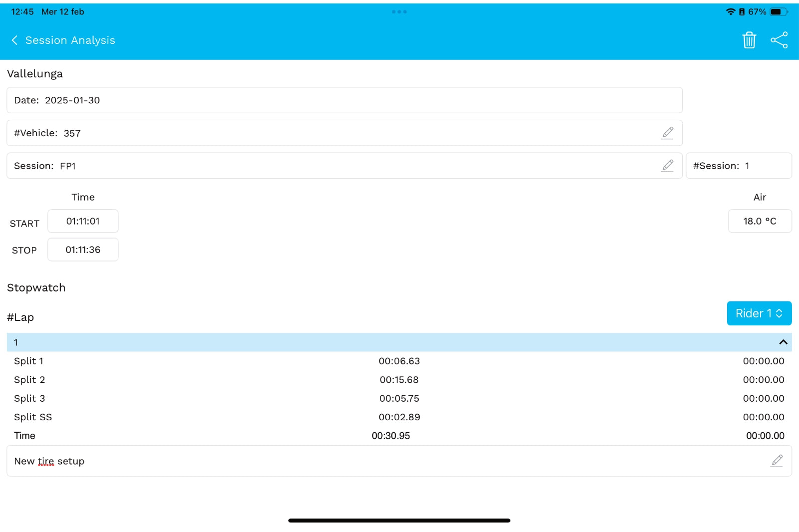The image size is (799, 532).
Task: Go back via Session Analysis label
Action: [x=70, y=40]
